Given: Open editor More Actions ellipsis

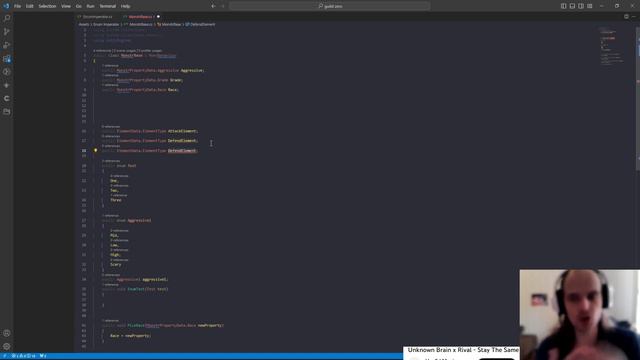Looking at the screenshot, I should tap(634, 17).
